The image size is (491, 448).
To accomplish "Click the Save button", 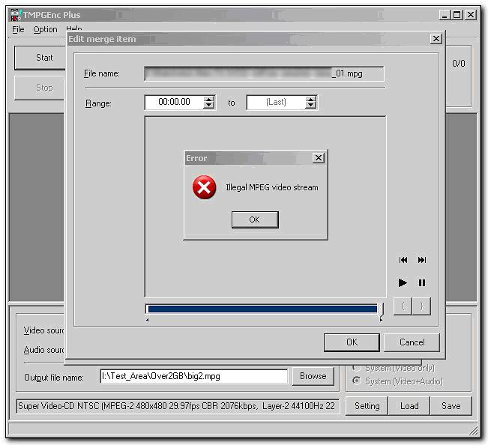I will pyautogui.click(x=451, y=406).
